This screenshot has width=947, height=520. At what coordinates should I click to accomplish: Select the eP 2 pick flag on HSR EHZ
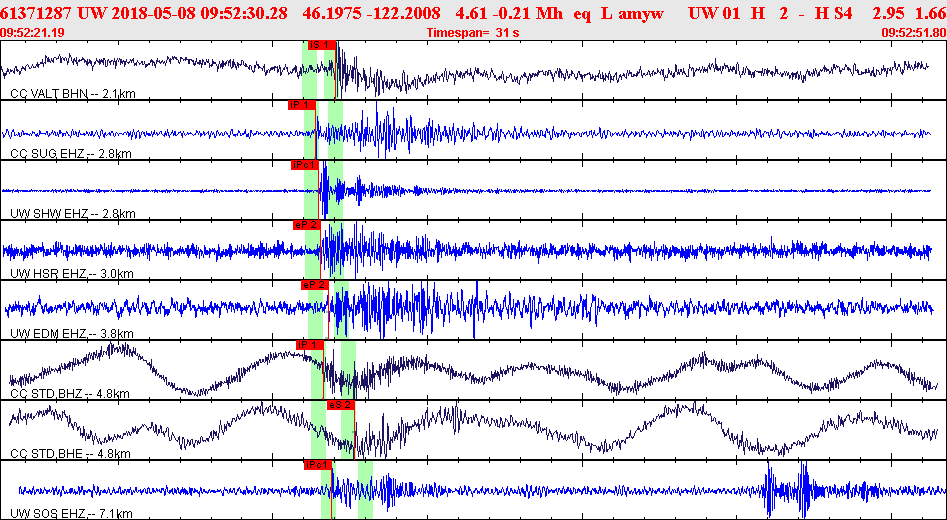click(x=306, y=225)
